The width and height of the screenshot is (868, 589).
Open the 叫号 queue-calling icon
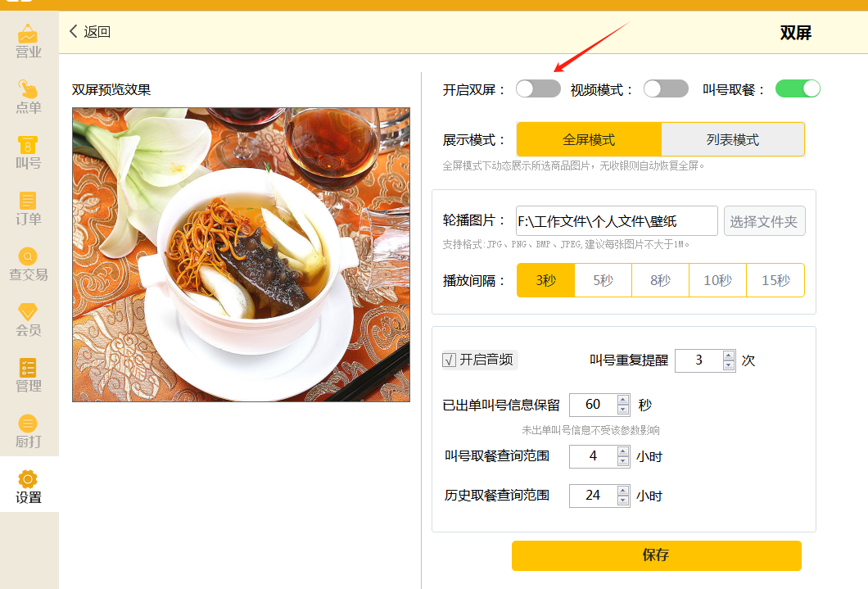29,146
